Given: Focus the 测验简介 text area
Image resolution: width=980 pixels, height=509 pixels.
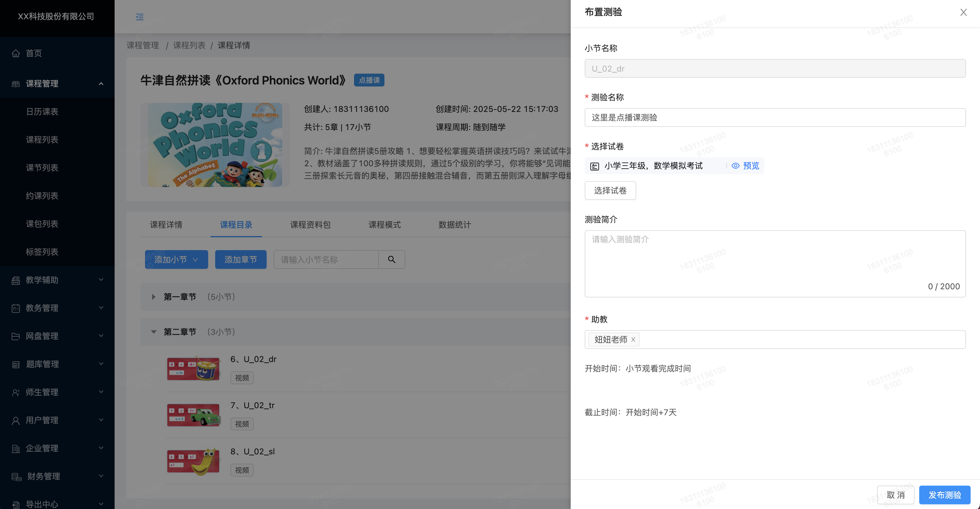Looking at the screenshot, I should coord(774,264).
